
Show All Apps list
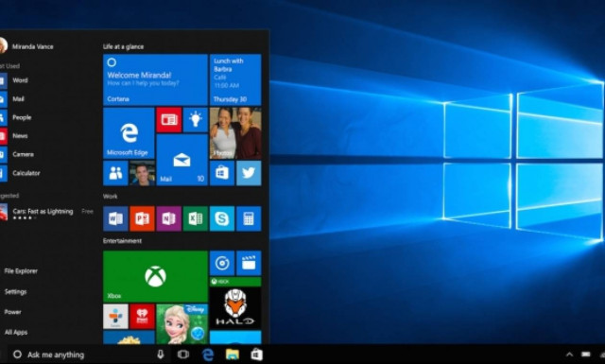click(16, 332)
